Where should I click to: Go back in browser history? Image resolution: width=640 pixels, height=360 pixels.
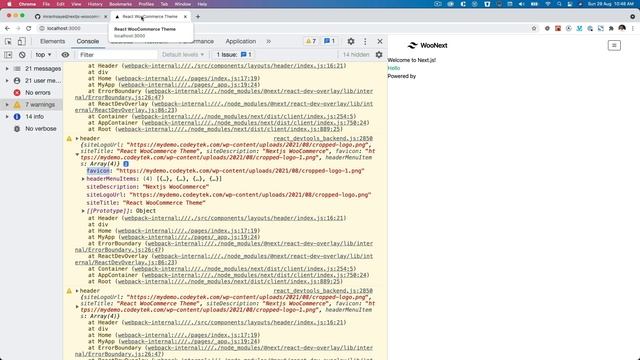click(7, 28)
